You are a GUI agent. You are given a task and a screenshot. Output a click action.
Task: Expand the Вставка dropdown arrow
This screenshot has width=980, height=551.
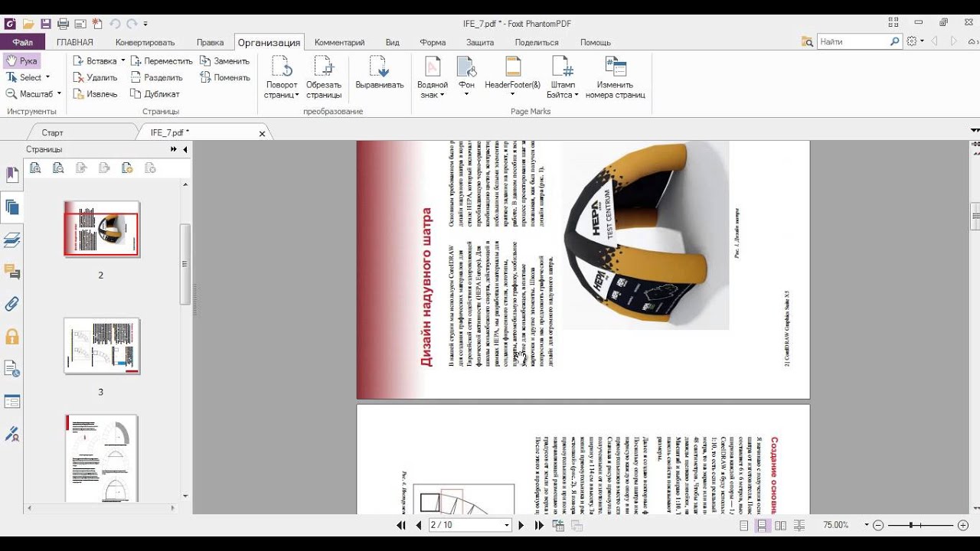[x=122, y=60]
